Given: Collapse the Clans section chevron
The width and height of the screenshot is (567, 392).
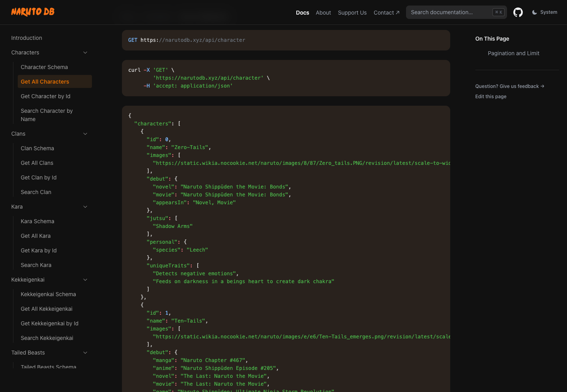Looking at the screenshot, I should tap(85, 134).
